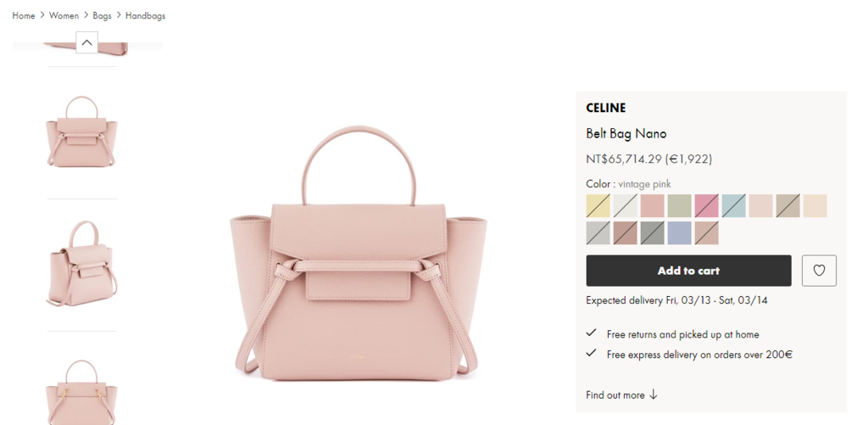
Task: Click the CELINE brand name
Action: point(605,108)
